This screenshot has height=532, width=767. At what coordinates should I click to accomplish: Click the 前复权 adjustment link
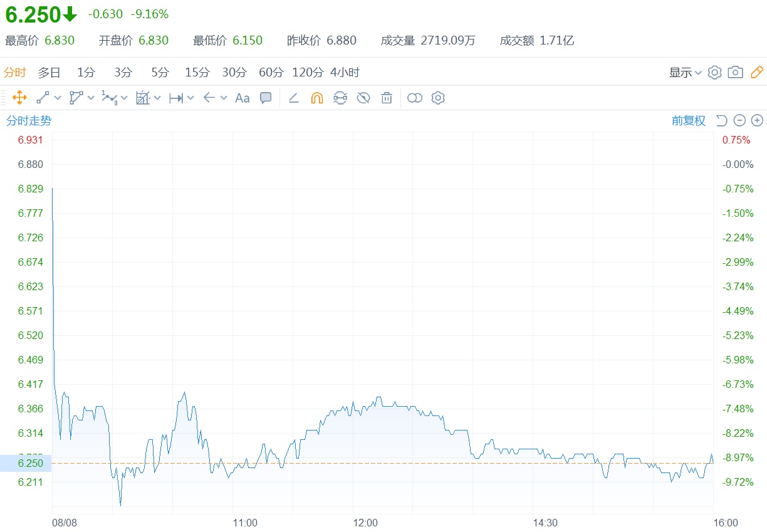689,121
